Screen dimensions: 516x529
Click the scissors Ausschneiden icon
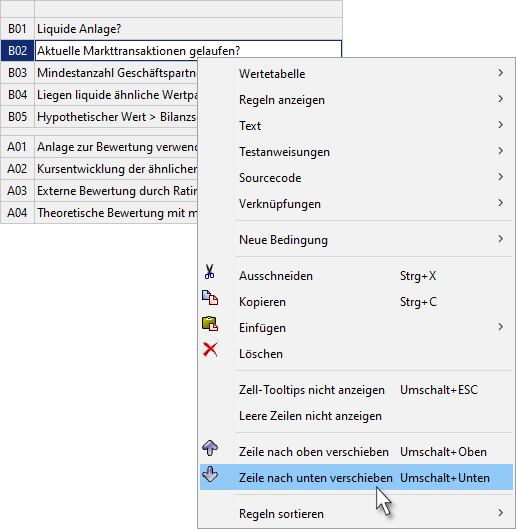coord(209,272)
